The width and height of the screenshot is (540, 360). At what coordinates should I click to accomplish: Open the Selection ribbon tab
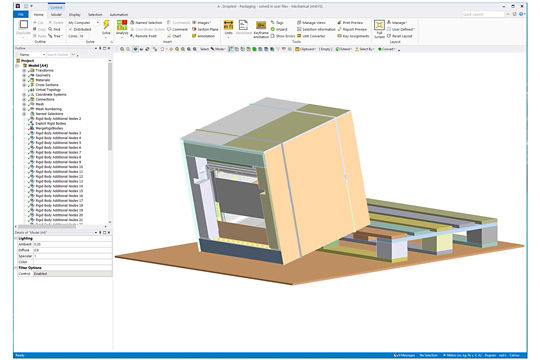coord(95,14)
